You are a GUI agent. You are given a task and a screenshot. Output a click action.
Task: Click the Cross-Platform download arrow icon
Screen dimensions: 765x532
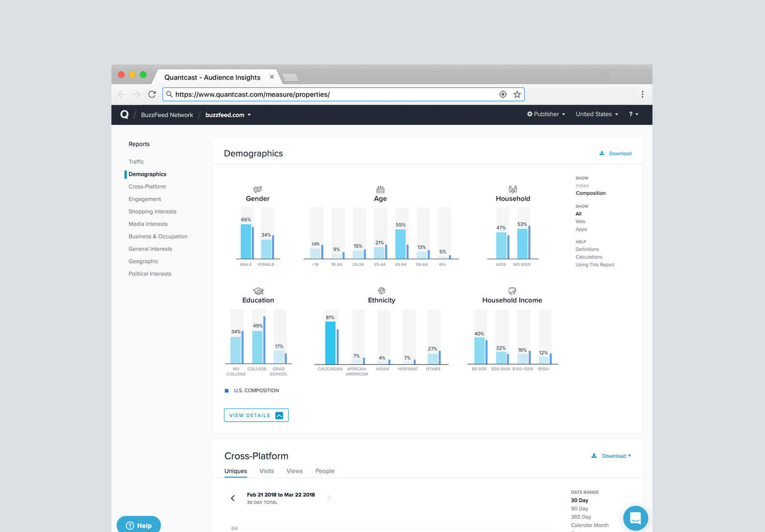click(x=594, y=455)
